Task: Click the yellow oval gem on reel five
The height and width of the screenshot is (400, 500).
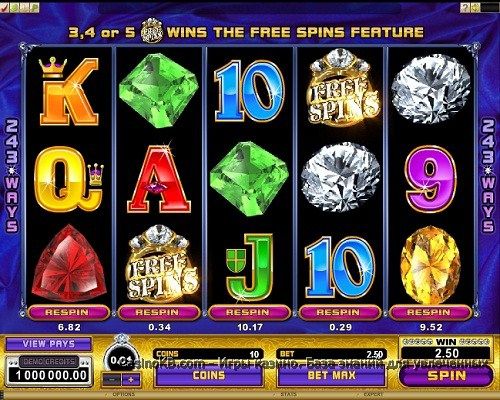Action: 431,266
